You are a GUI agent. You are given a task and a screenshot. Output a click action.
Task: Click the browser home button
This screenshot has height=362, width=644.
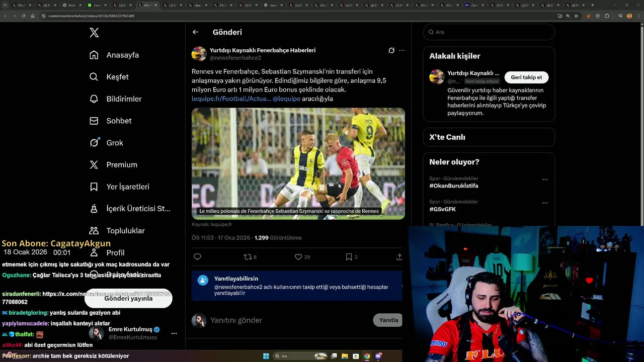pos(33,16)
